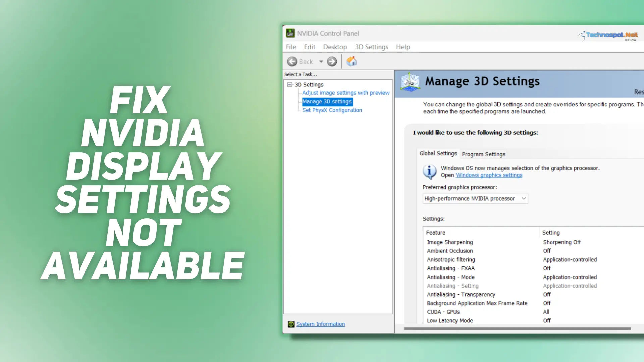
Task: Click the Manage 3D Settings header icon
Action: point(410,82)
